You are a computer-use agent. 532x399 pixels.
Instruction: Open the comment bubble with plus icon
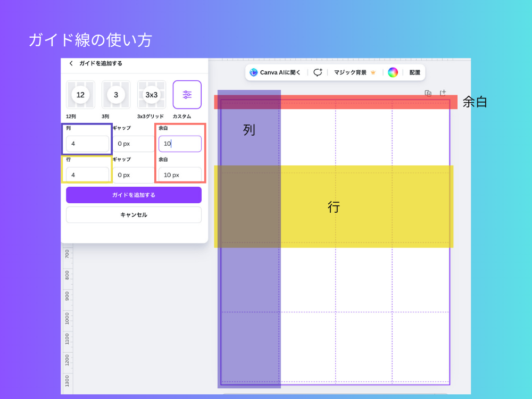point(318,72)
